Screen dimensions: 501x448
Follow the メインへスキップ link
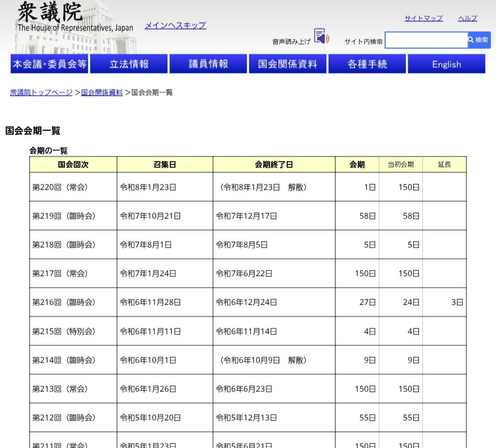175,26
